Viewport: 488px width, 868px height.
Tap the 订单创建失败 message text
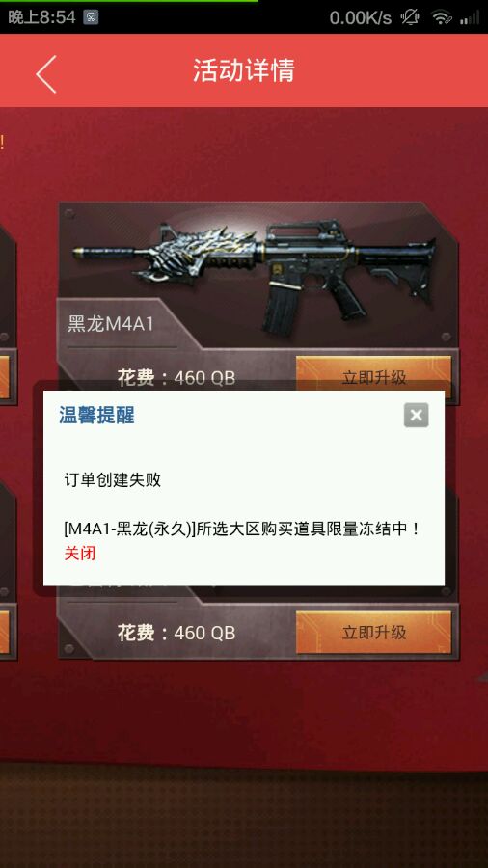pyautogui.click(x=112, y=479)
